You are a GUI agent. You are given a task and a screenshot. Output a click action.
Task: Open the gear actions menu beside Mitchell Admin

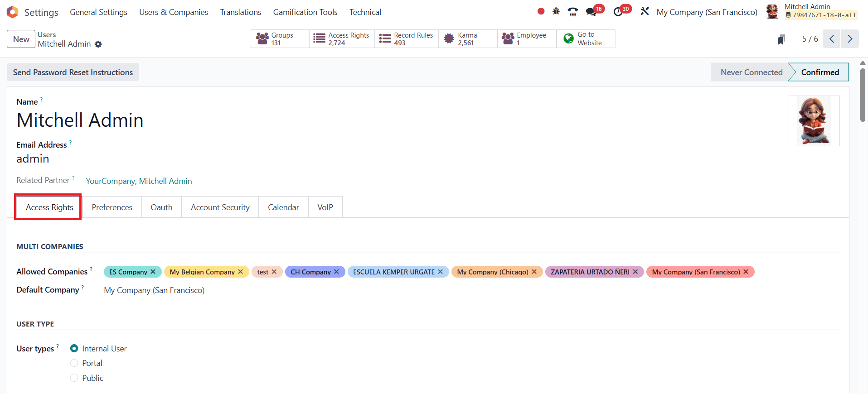[x=98, y=44]
